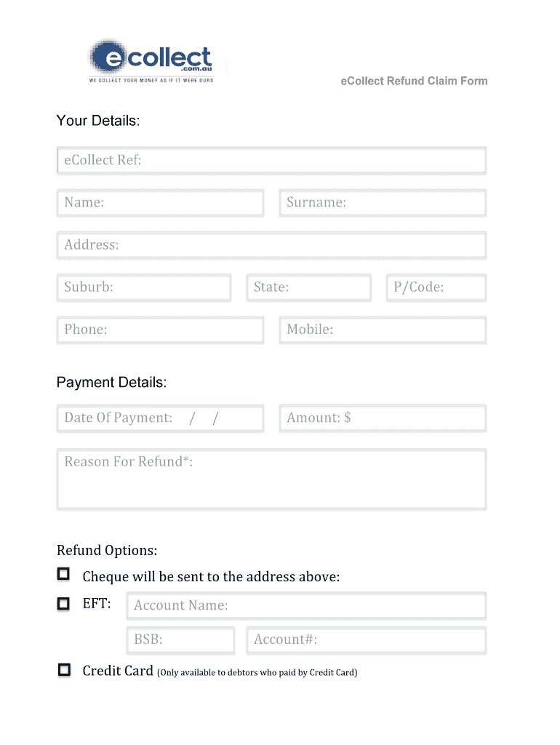Viewport: 560px width, 745px height.
Task: Click the BSB input field
Action: (x=180, y=640)
